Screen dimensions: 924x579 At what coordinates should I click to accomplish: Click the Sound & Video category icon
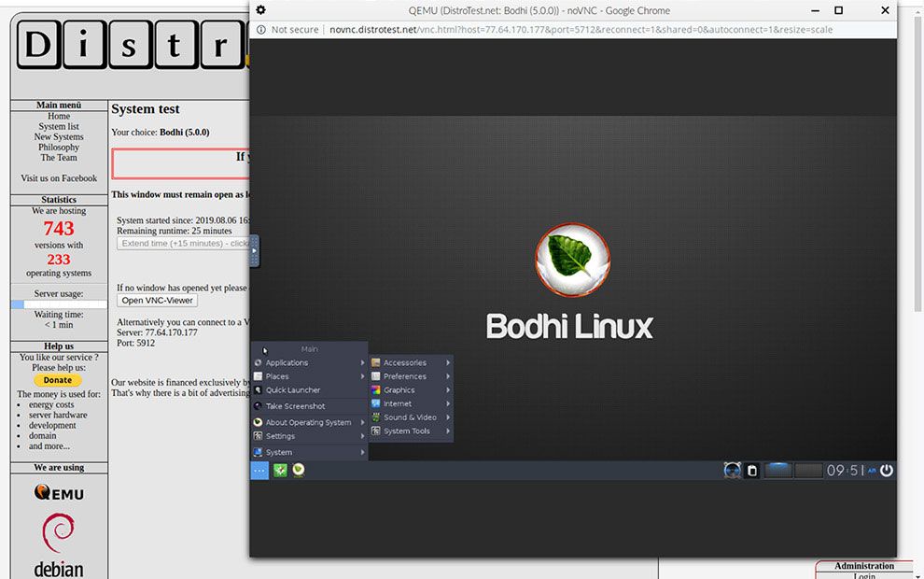pyautogui.click(x=376, y=417)
